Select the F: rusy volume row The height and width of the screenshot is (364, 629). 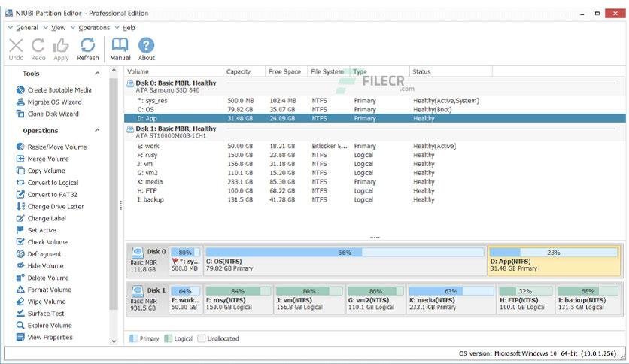[375, 155]
